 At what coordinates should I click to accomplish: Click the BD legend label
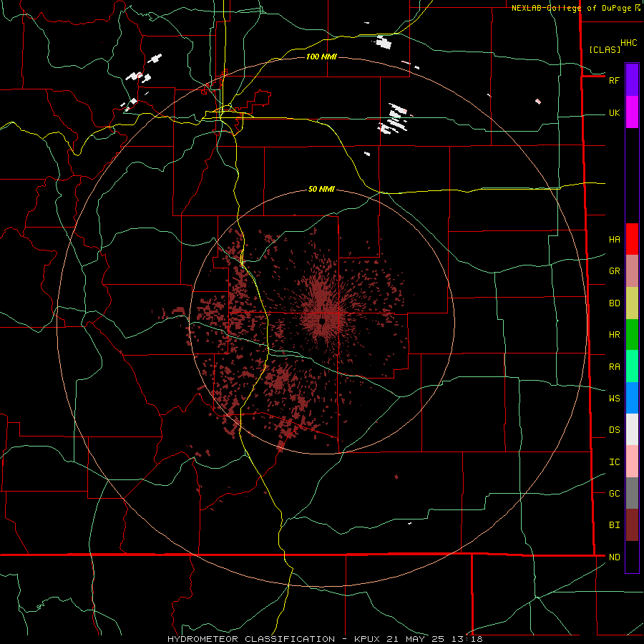[614, 303]
